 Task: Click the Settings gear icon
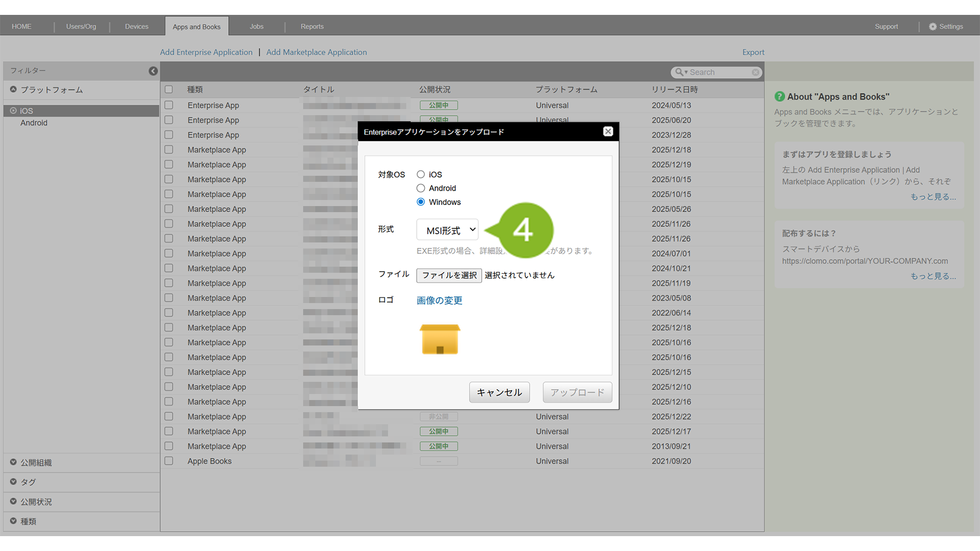click(933, 26)
